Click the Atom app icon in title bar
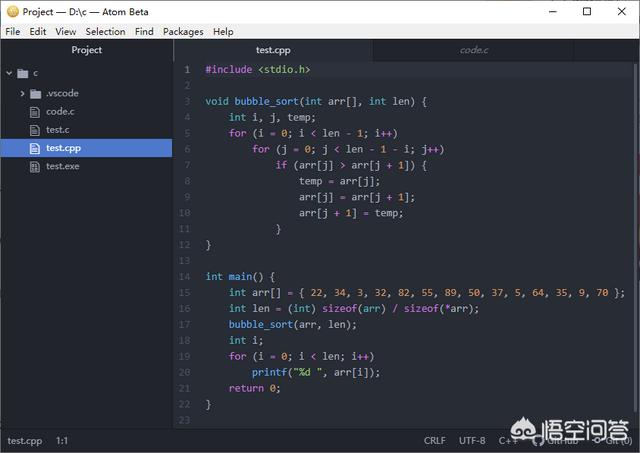 point(13,11)
